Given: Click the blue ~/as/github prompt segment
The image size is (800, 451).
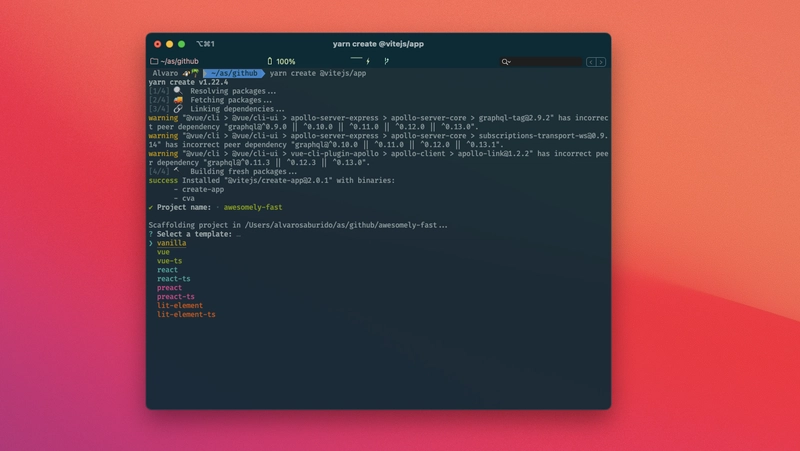Looking at the screenshot, I should pyautogui.click(x=234, y=73).
